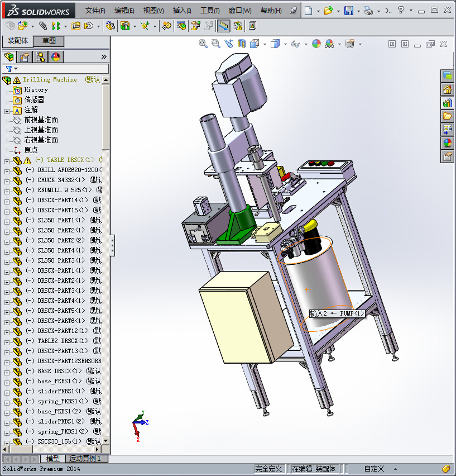Open the View Orientation icon
The width and height of the screenshot is (456, 476).
point(255,44)
